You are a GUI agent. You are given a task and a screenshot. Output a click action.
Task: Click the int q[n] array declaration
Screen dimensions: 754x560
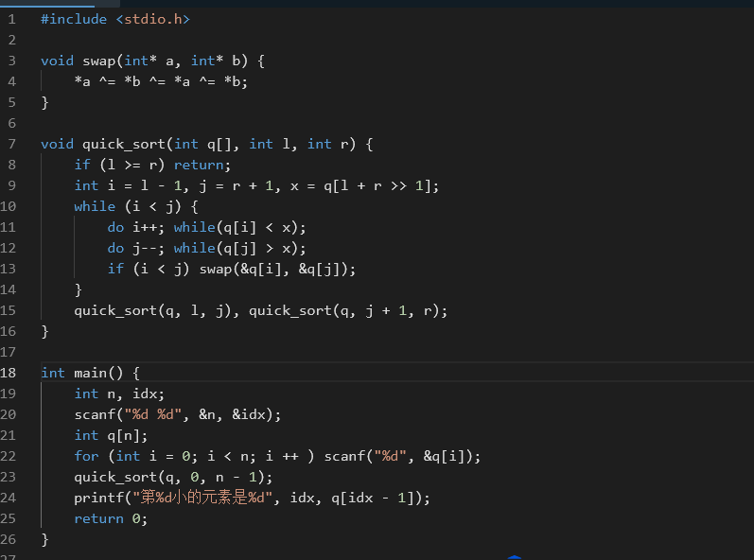point(111,435)
